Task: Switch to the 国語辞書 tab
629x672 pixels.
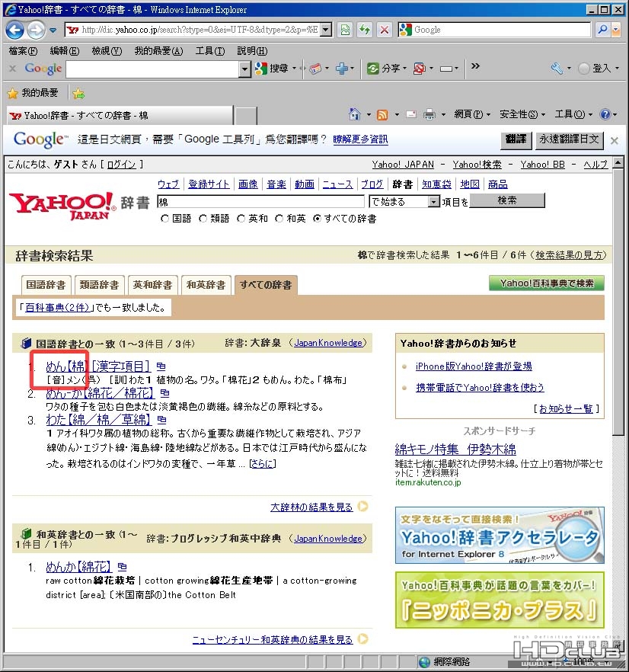Action: click(x=46, y=285)
